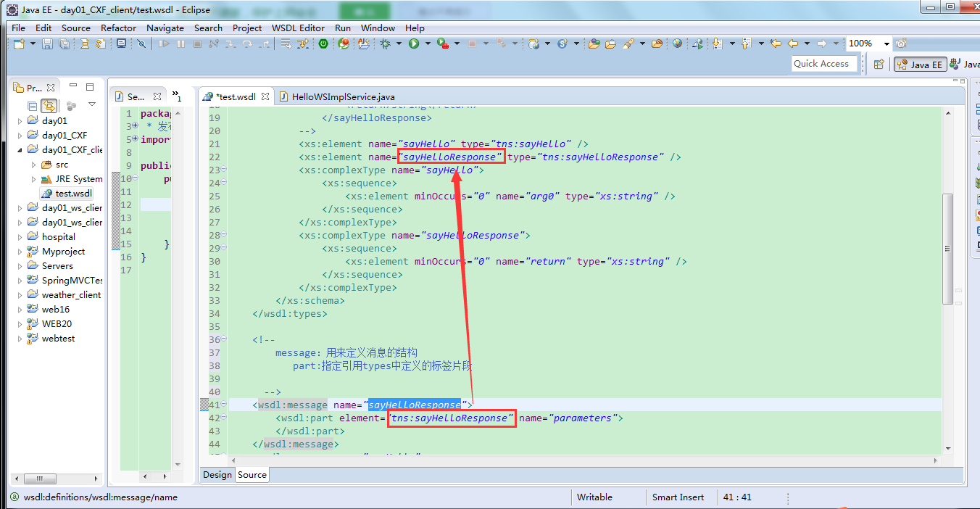Click the Debug bug icon
The image size is (980, 509).
(x=385, y=44)
